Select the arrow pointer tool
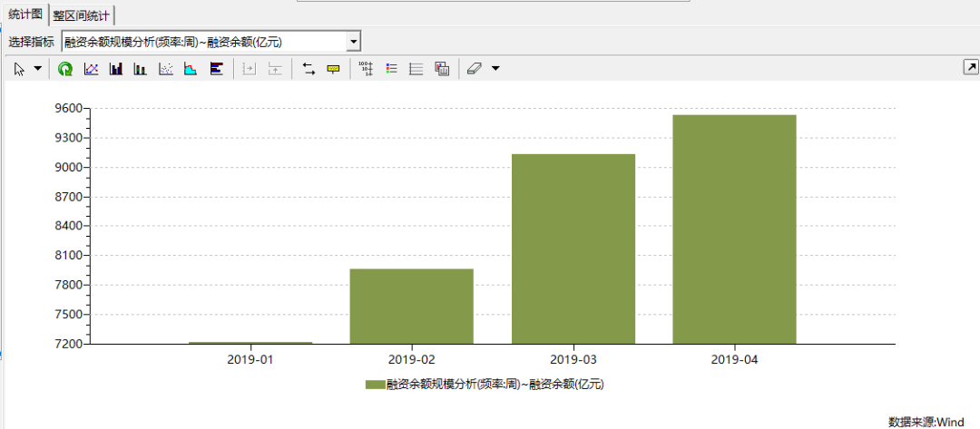980x429 pixels. click(19, 69)
